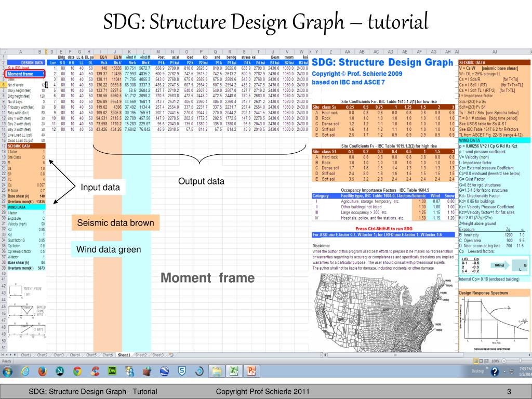Open the blue shield app on taskbar
The height and width of the screenshot is (399, 532).
click(x=182, y=371)
